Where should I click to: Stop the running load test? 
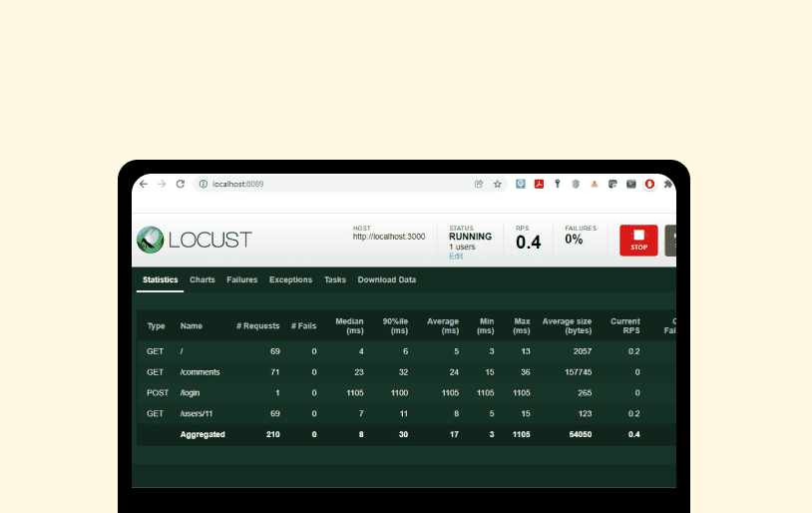638,241
